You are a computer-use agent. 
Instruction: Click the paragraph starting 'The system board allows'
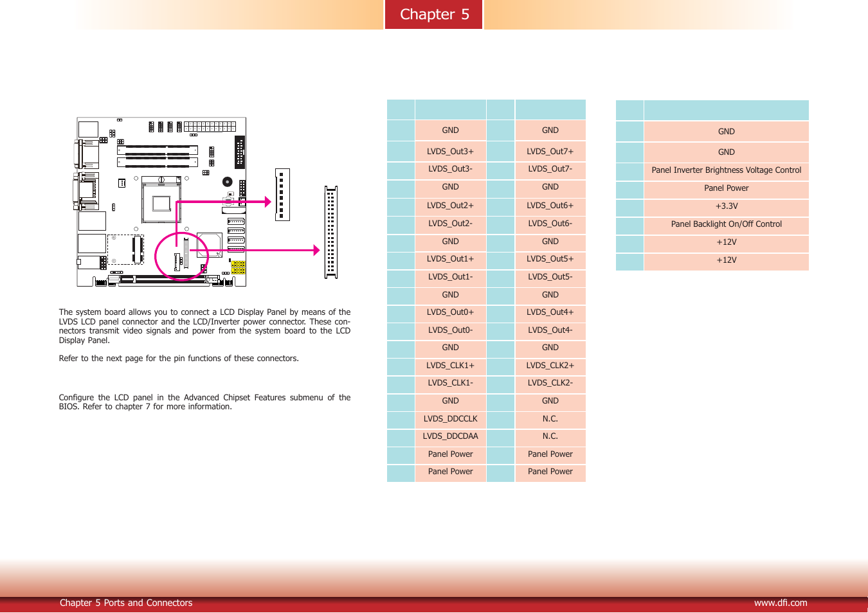[204, 326]
